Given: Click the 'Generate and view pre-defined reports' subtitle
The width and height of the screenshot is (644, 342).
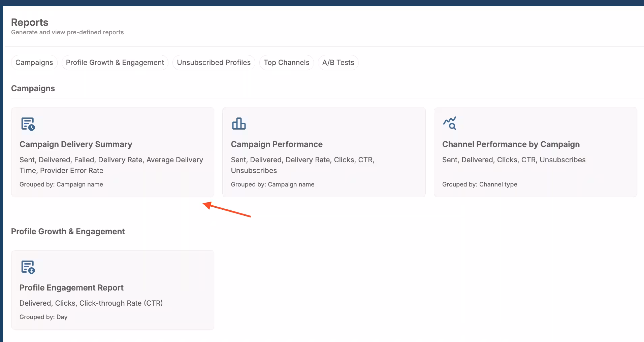Looking at the screenshot, I should (x=67, y=32).
